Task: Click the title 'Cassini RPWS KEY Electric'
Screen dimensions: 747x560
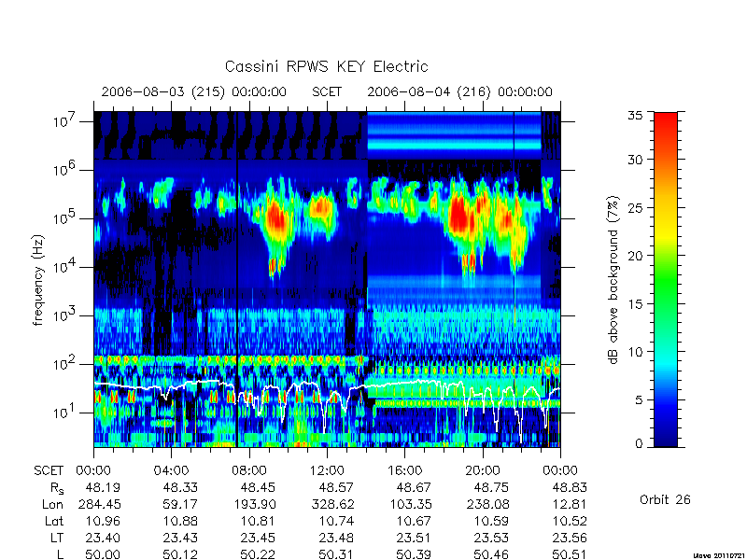Action: 326,66
